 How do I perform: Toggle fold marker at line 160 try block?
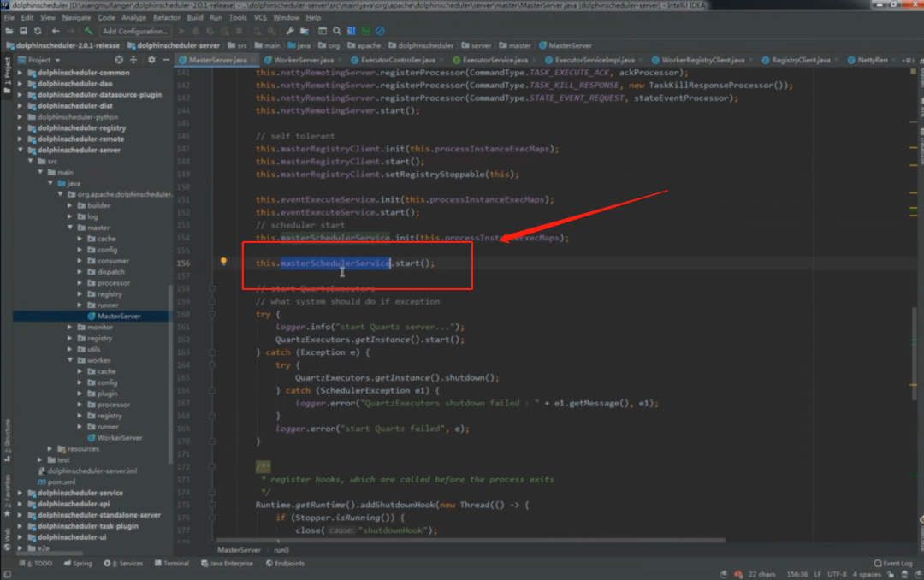(x=212, y=314)
